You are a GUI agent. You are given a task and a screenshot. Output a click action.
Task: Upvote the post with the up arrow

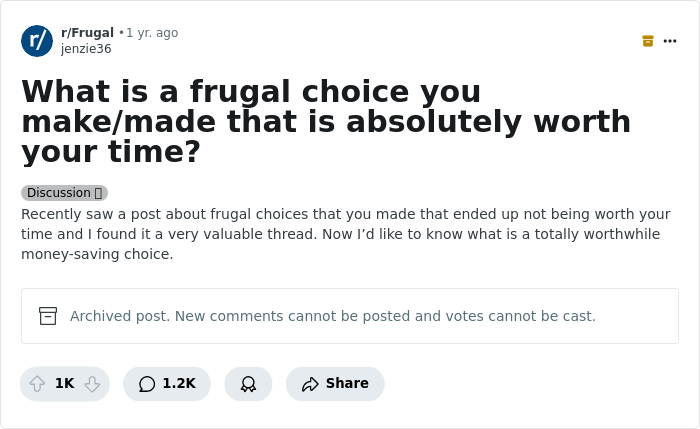pos(37,384)
